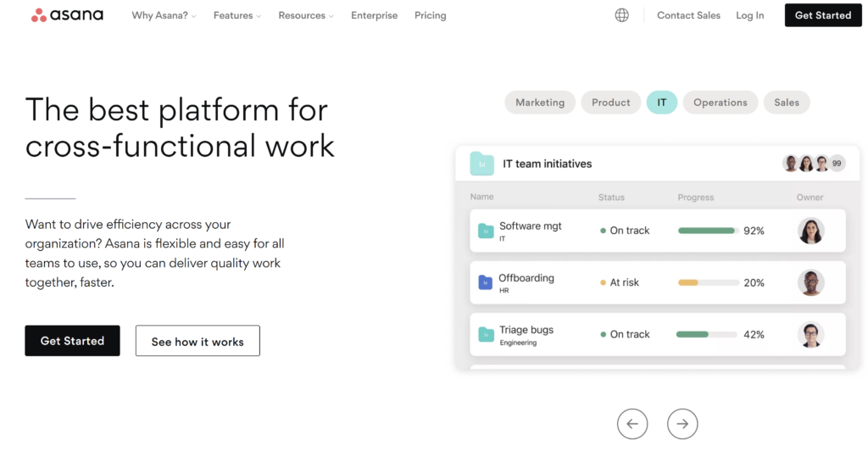Click the Software mgt owner avatar

click(811, 231)
